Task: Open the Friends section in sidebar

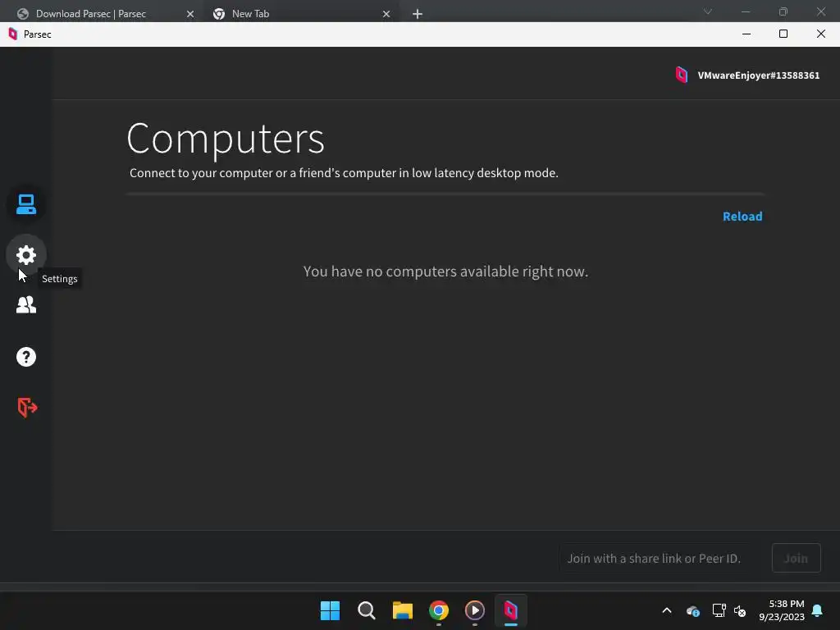Action: [25, 305]
